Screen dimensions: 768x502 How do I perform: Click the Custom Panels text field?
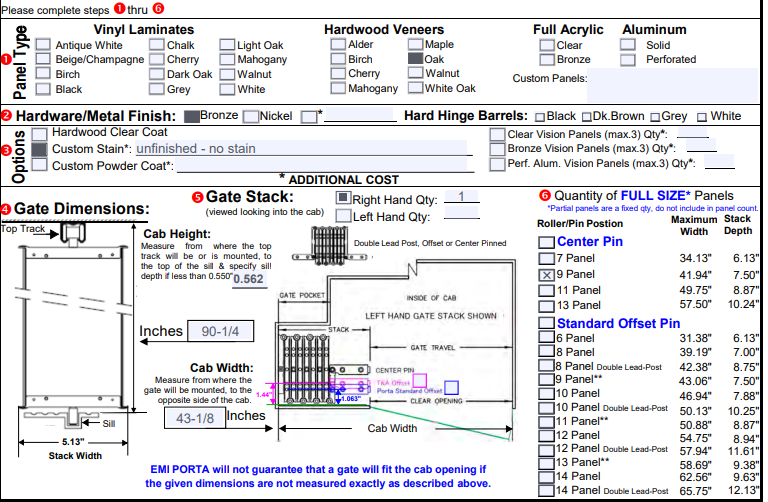(673, 85)
